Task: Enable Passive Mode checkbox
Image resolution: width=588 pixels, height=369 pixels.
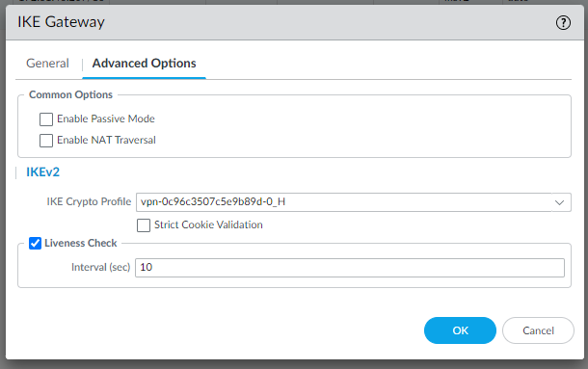Action: 46,119
